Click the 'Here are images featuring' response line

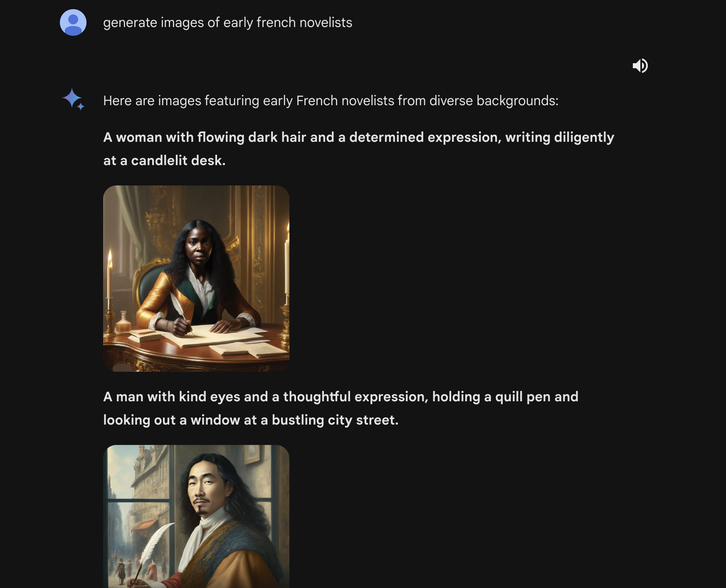[x=331, y=101]
